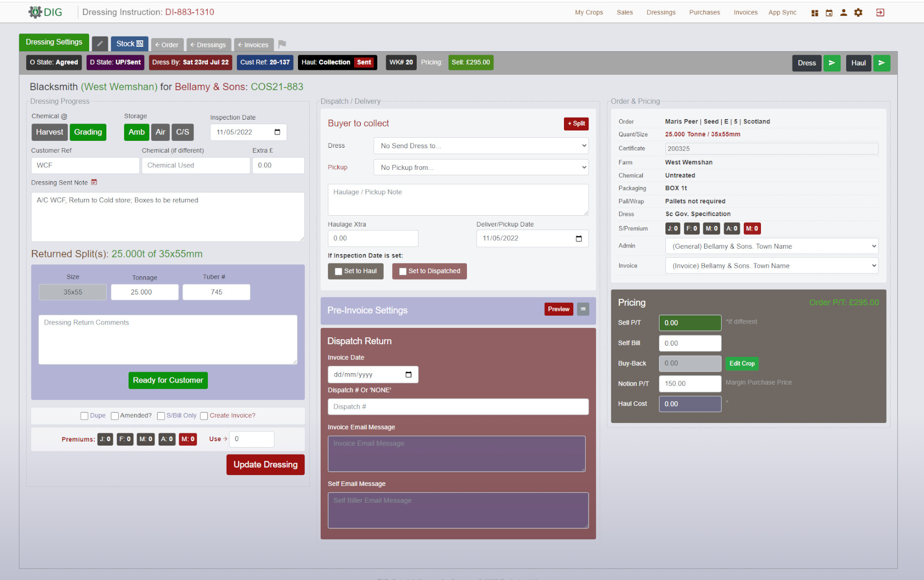Open the Purchases menu item
Image resolution: width=924 pixels, height=580 pixels.
point(704,12)
